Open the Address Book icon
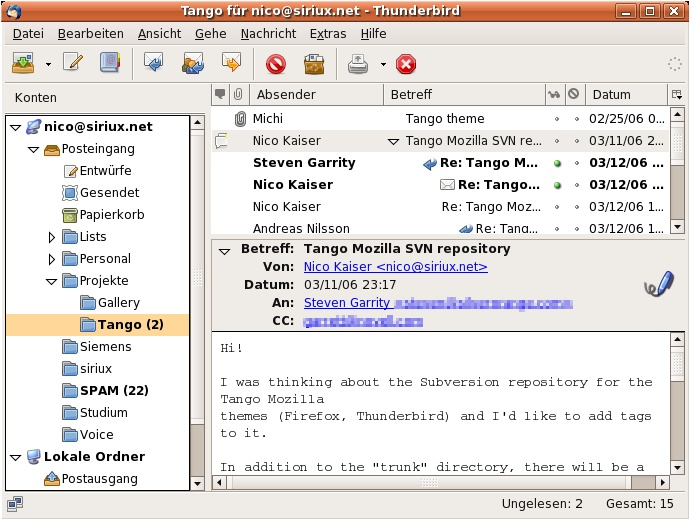Image resolution: width=690 pixels, height=520 pixels. [x=110, y=62]
